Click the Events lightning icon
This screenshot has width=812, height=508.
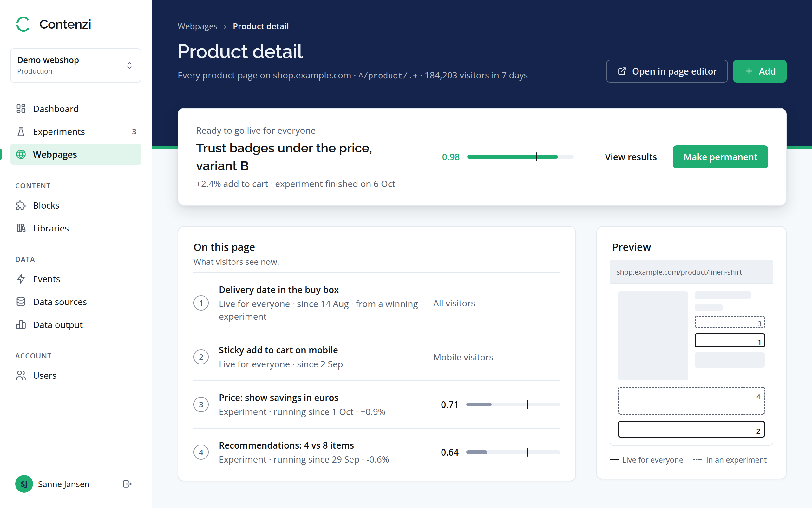pos(21,279)
